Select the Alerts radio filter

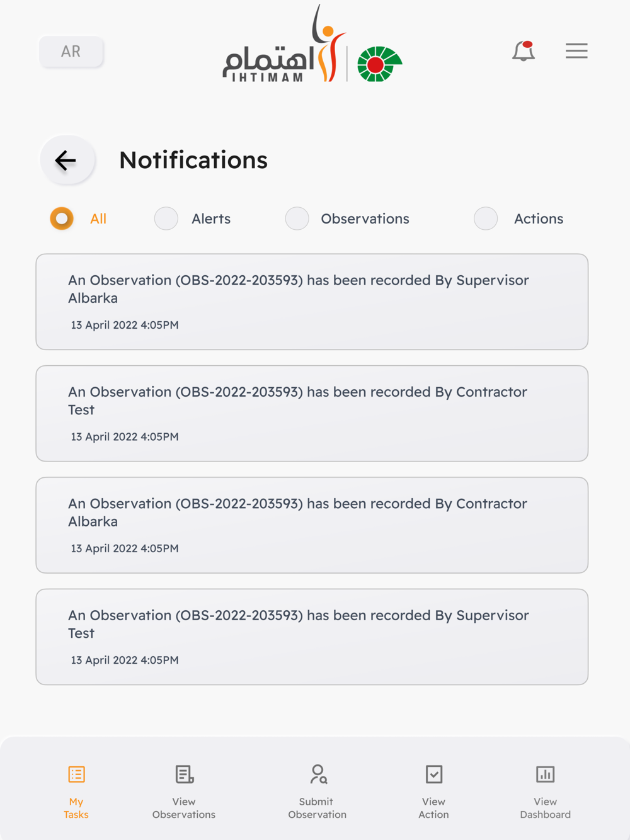(x=166, y=219)
